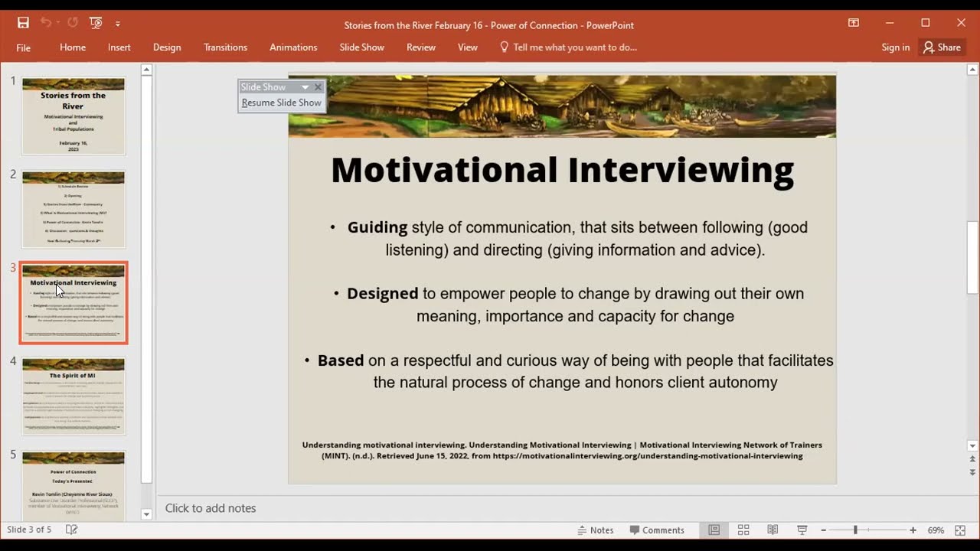
Task: Click the slide title 'Motivational Interviewing'
Action: pos(563,170)
